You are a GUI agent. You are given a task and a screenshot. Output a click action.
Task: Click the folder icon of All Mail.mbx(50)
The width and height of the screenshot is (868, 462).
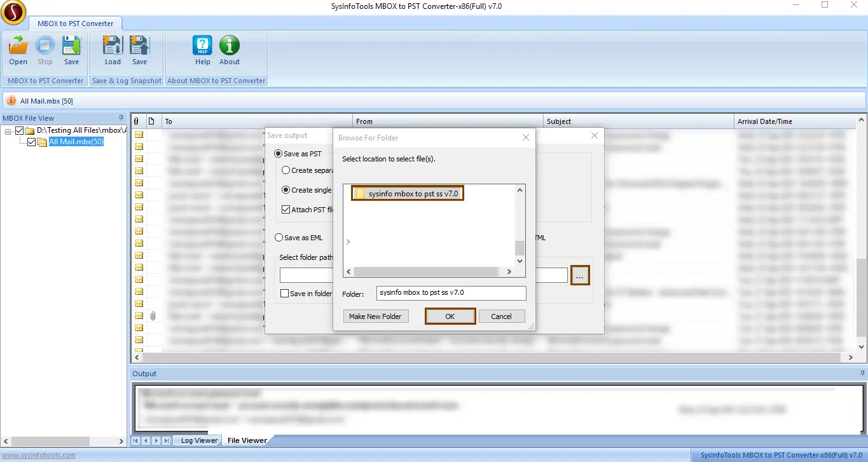[x=43, y=142]
